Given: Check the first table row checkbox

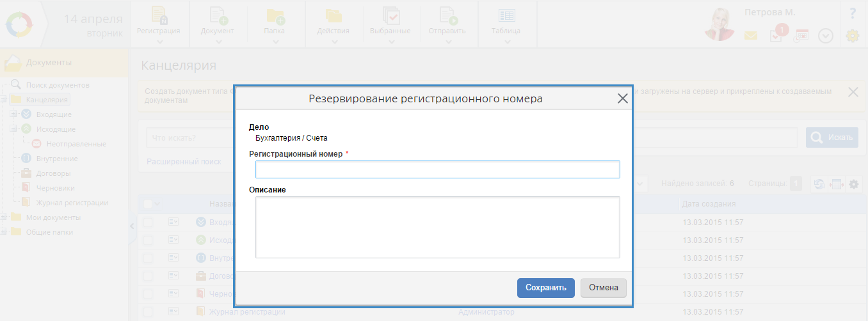Looking at the screenshot, I should tap(148, 222).
